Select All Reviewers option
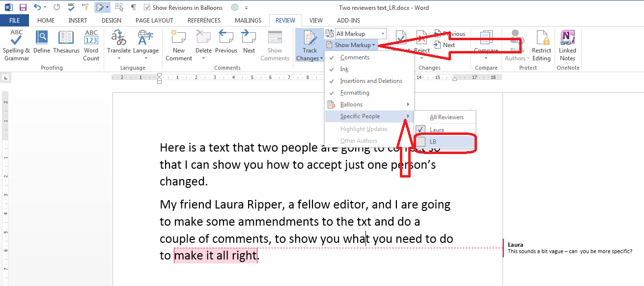Screen dimensions: 644x286 coord(446,117)
